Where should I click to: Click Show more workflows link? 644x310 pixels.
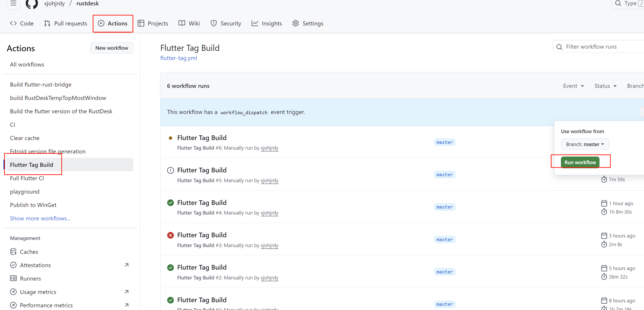coord(40,218)
